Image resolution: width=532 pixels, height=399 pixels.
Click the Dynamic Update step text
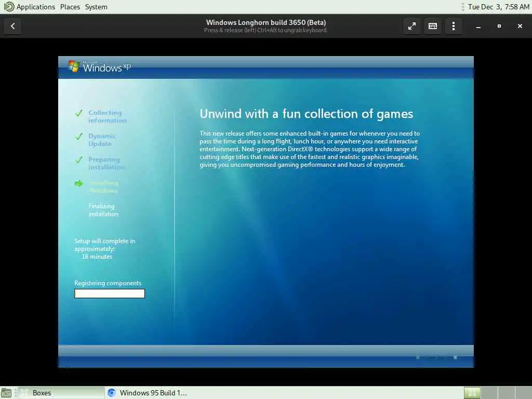[x=102, y=140]
